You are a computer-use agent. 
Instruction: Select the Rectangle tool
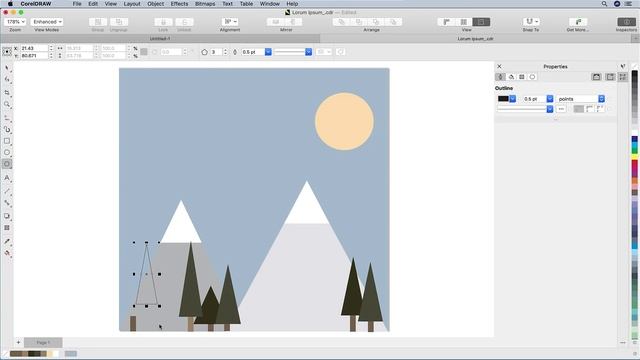[7, 141]
